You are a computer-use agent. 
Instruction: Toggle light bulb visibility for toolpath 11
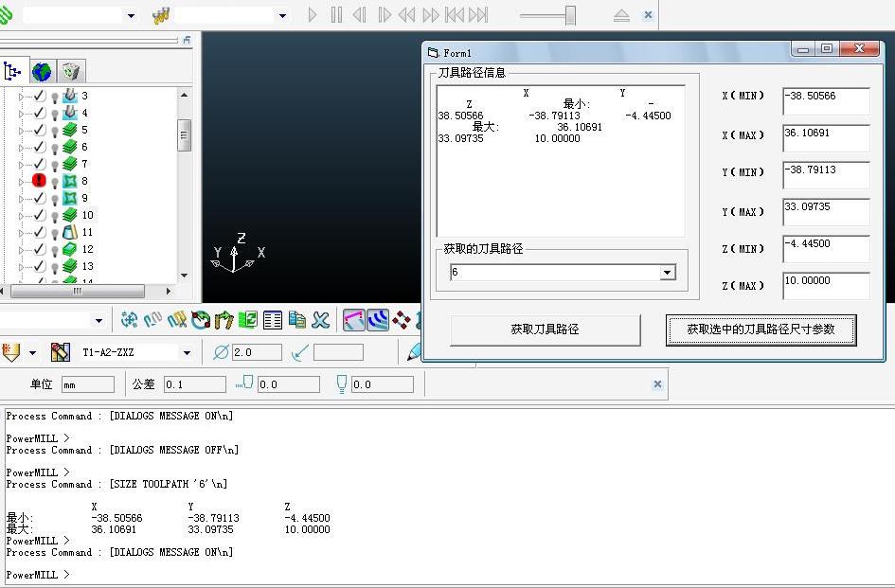(x=55, y=234)
